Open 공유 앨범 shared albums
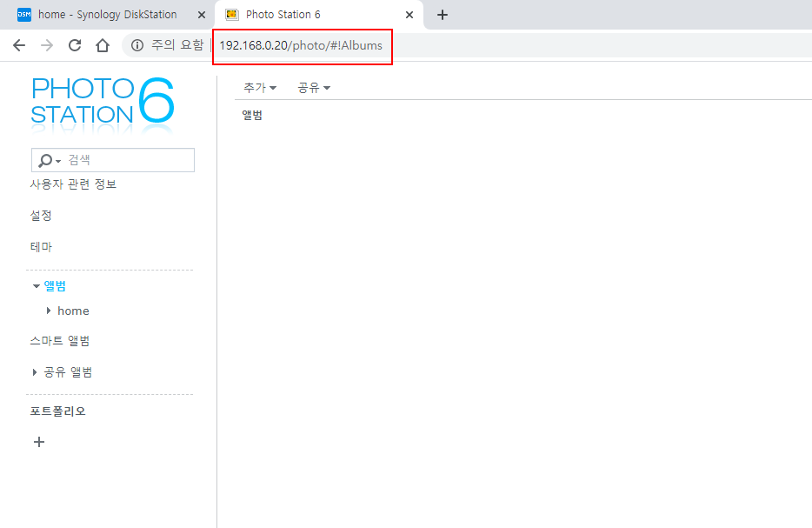The height and width of the screenshot is (528, 812). coord(68,372)
